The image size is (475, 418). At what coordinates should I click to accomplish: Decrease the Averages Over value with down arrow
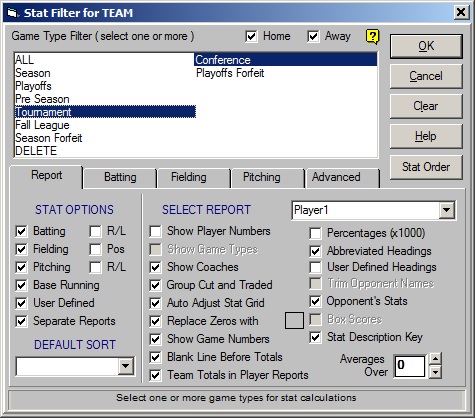click(435, 372)
